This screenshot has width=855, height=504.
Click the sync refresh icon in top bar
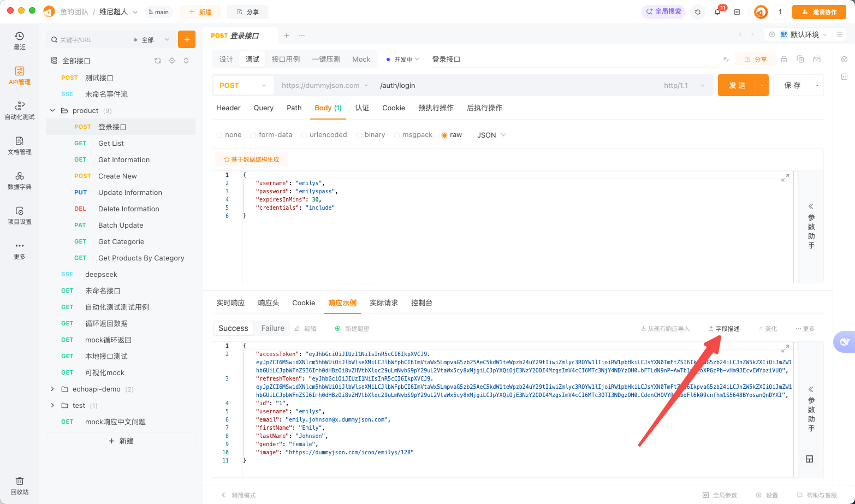[x=698, y=11]
